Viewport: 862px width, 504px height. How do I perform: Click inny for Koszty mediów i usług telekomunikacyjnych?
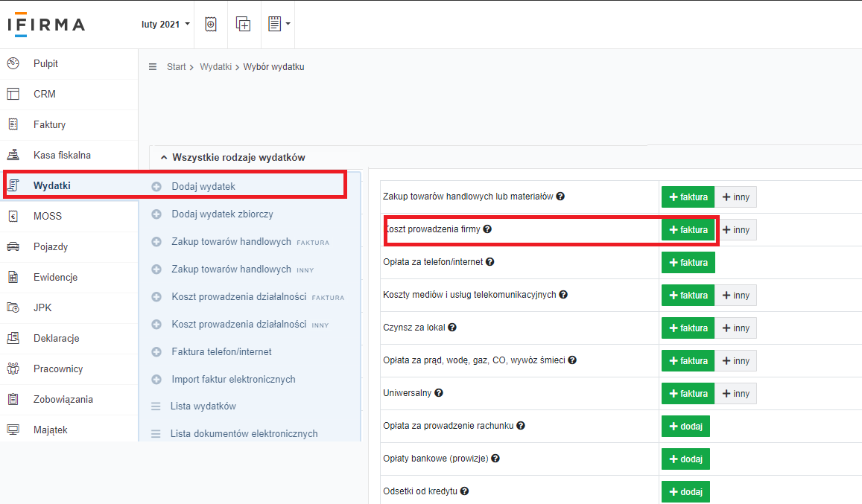point(735,295)
